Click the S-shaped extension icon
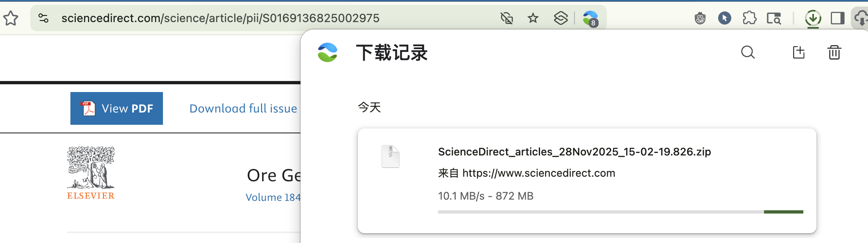This screenshot has width=868, height=243. [560, 18]
